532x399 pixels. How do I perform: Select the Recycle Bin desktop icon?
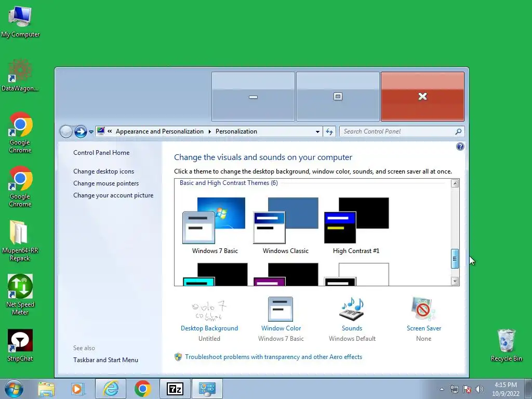506,345
